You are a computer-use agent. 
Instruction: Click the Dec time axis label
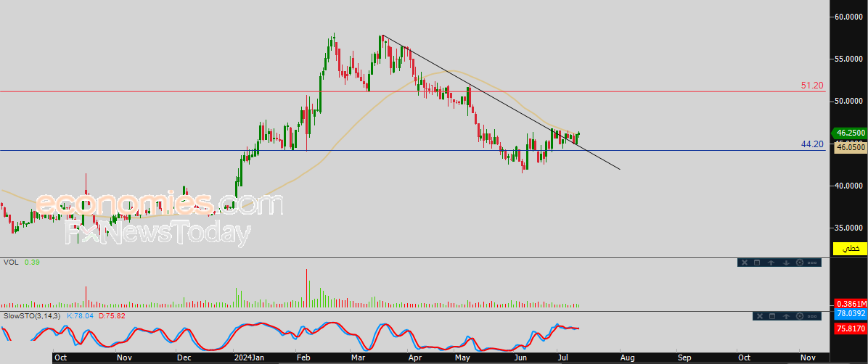click(x=184, y=358)
